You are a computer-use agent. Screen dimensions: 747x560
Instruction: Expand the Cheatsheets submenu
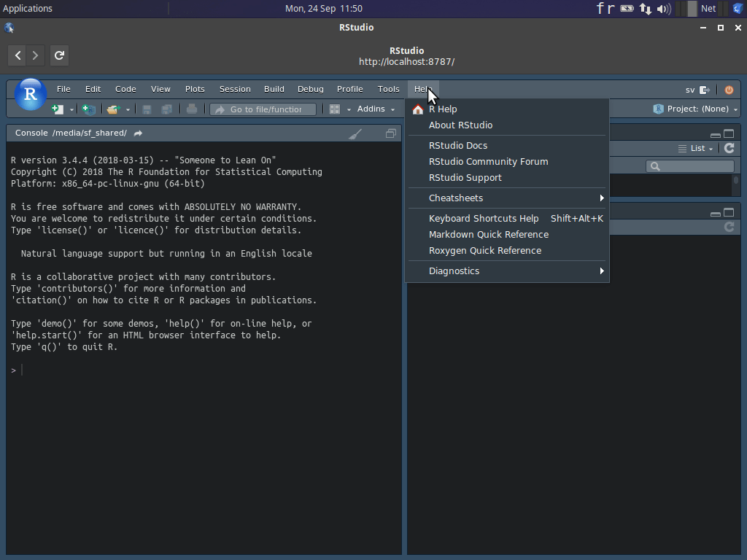pyautogui.click(x=507, y=198)
